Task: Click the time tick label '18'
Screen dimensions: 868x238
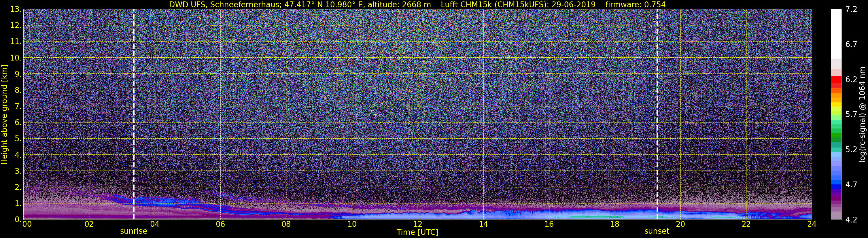Action: click(614, 224)
